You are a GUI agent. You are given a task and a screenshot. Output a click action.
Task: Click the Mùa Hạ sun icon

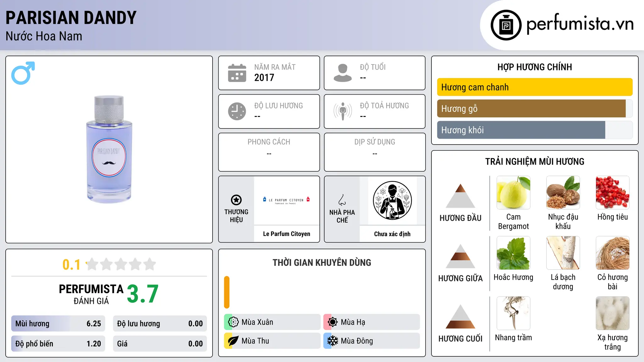click(x=333, y=322)
